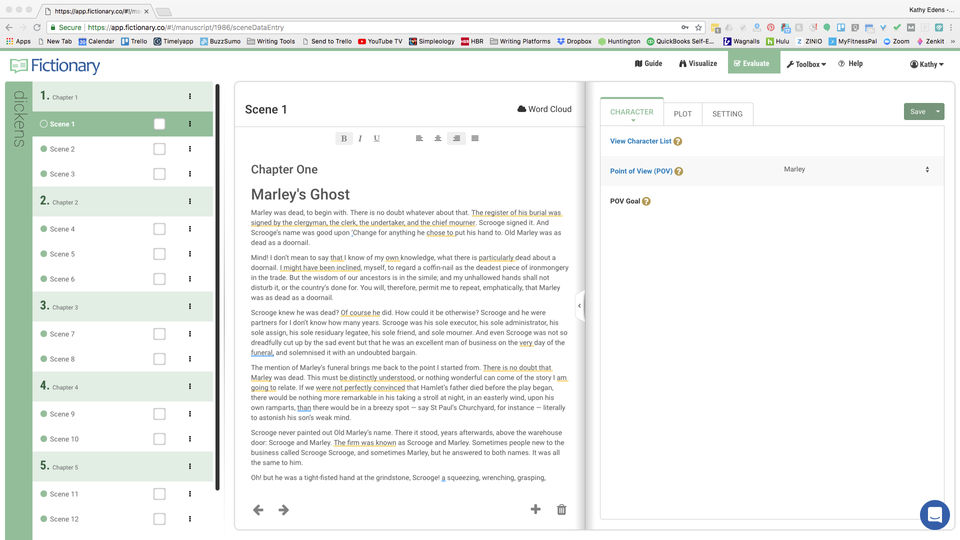Apply italic formatting in the scene editor

click(x=360, y=138)
